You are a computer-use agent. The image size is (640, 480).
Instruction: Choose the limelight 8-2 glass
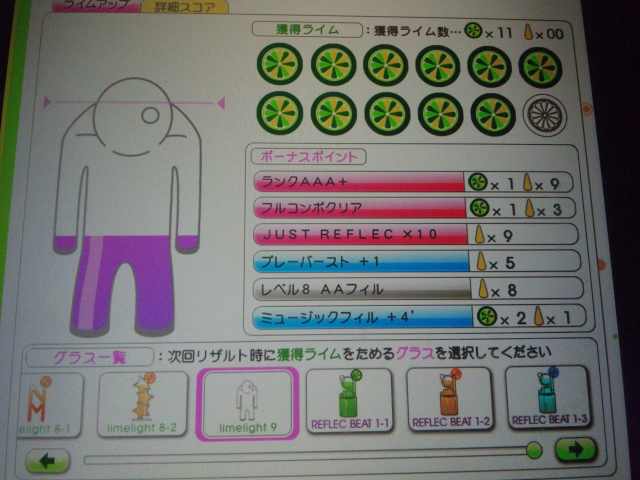[x=142, y=404]
